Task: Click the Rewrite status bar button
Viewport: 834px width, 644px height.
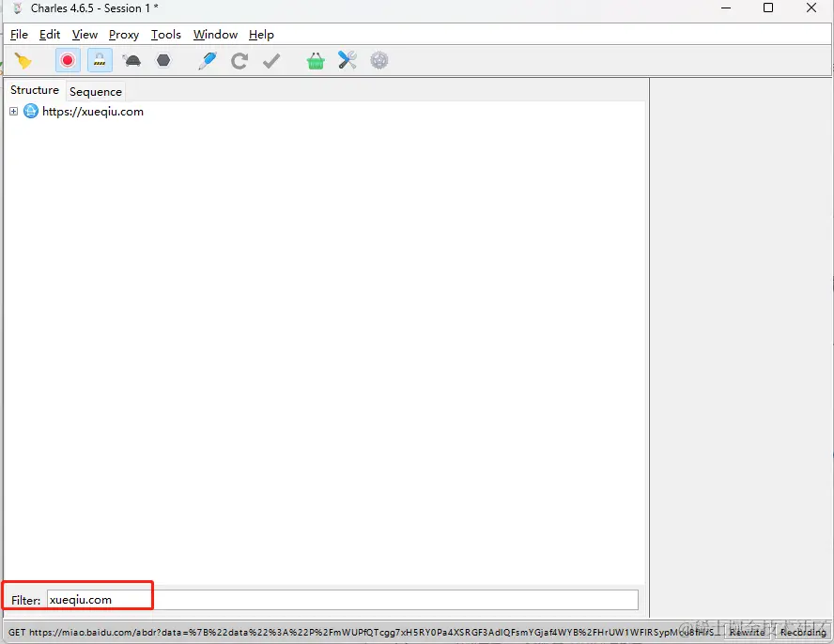Action: 748,632
